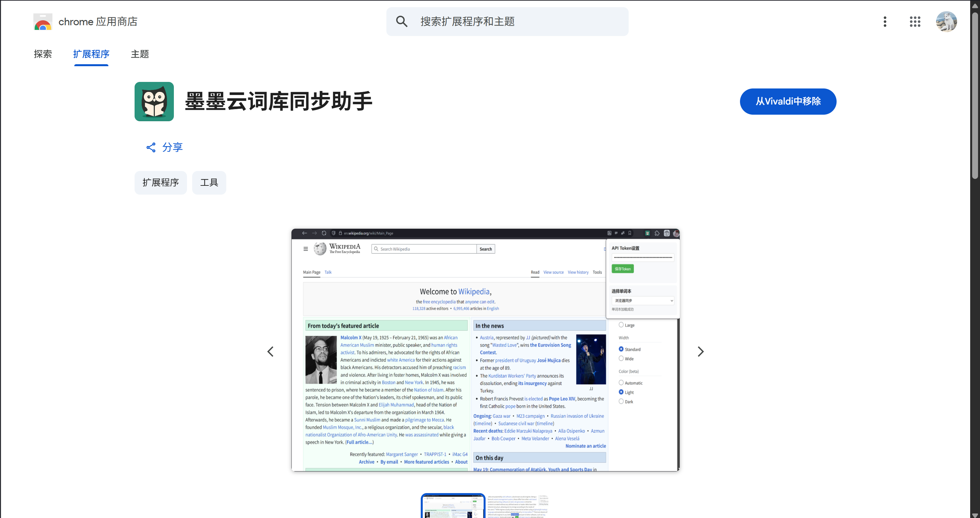Click the chrome 应用商店 title text

[98, 22]
